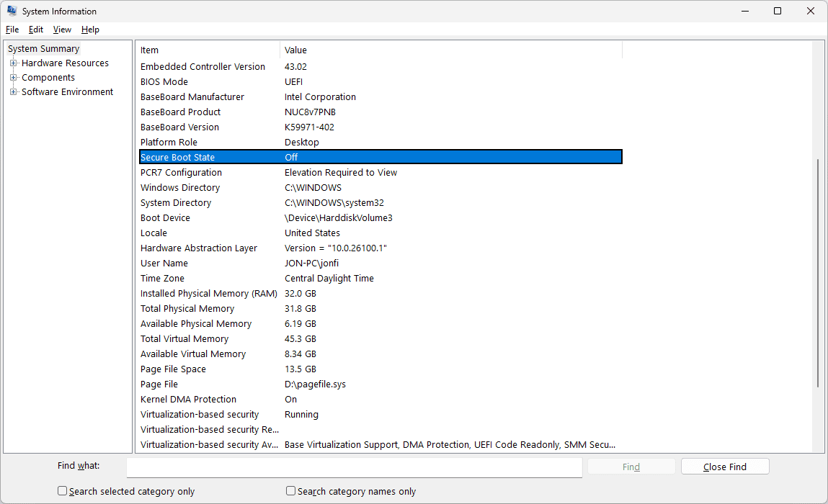Enable Search category names only checkbox
Viewport: 828px width, 504px height.
[x=291, y=491]
